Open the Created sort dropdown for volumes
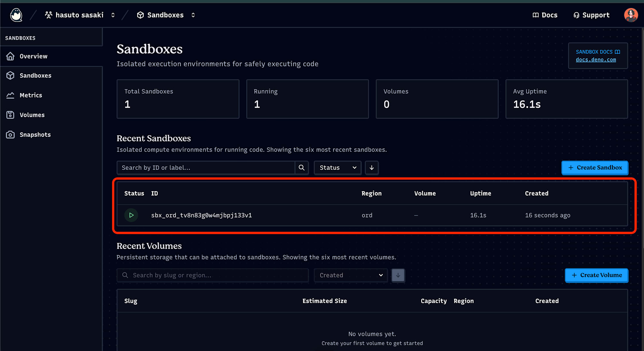The width and height of the screenshot is (644, 351). tap(350, 275)
